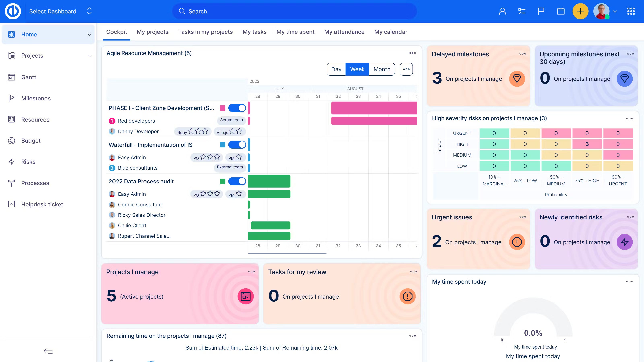
Task: Disable the 2022 Data Process audit toggle
Action: [x=237, y=181]
